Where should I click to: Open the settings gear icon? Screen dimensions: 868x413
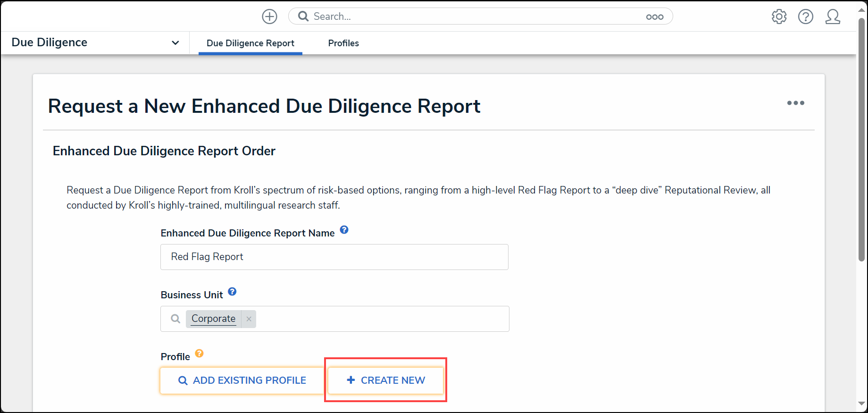[x=779, y=17]
